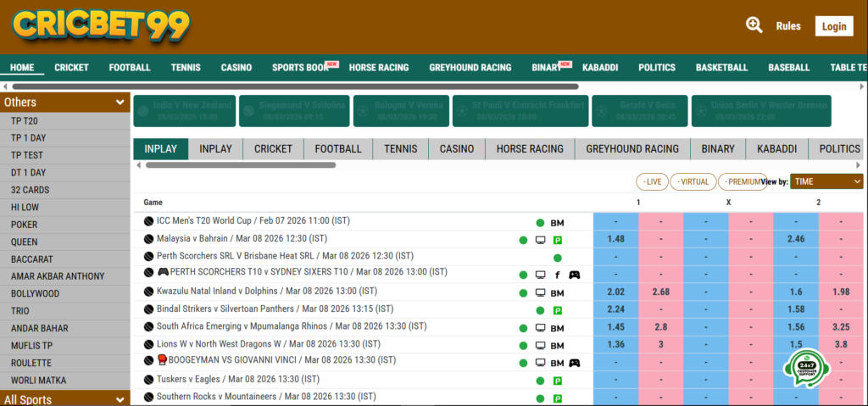The width and height of the screenshot is (868, 406).
Task: Click the CRICBET99 logo
Action: 101,26
